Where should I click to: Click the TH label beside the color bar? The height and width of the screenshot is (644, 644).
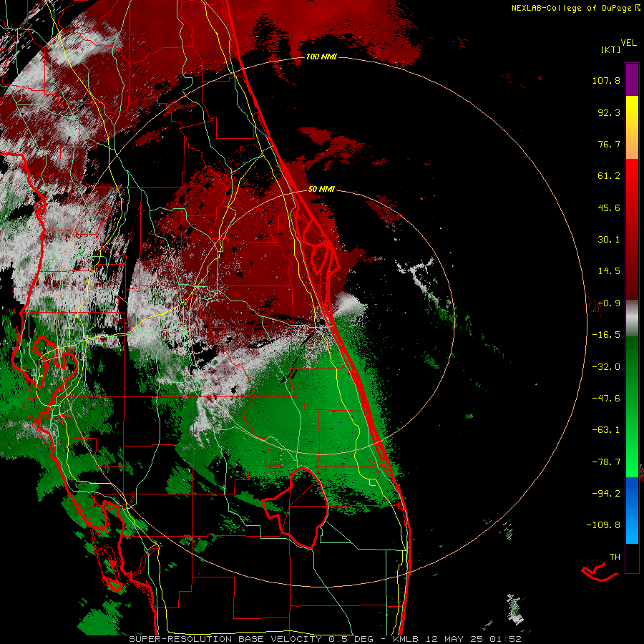tap(615, 557)
